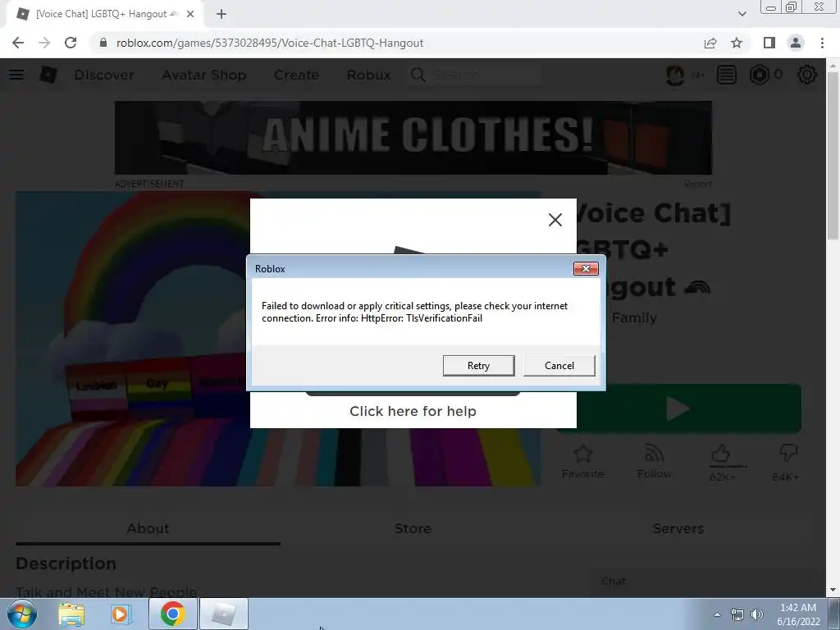The width and height of the screenshot is (840, 630).
Task: Click the 'Click here for help' link
Action: [x=413, y=411]
